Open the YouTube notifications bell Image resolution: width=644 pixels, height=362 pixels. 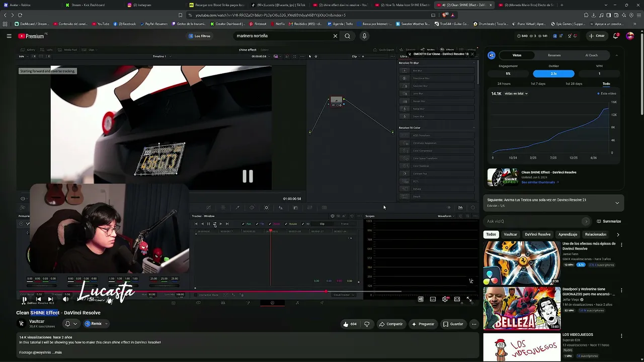[616, 36]
